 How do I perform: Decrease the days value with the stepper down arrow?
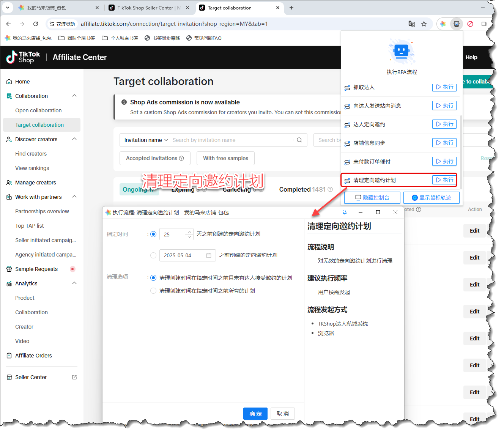click(189, 237)
